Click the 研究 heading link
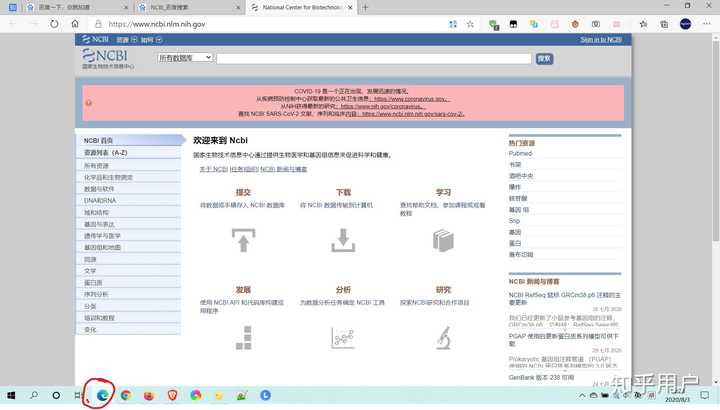 coord(443,290)
